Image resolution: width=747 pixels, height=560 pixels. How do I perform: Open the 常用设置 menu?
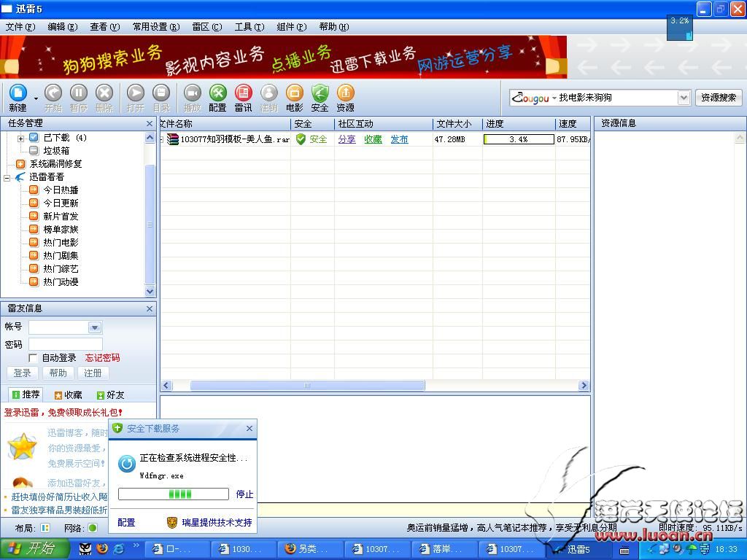coord(156,27)
